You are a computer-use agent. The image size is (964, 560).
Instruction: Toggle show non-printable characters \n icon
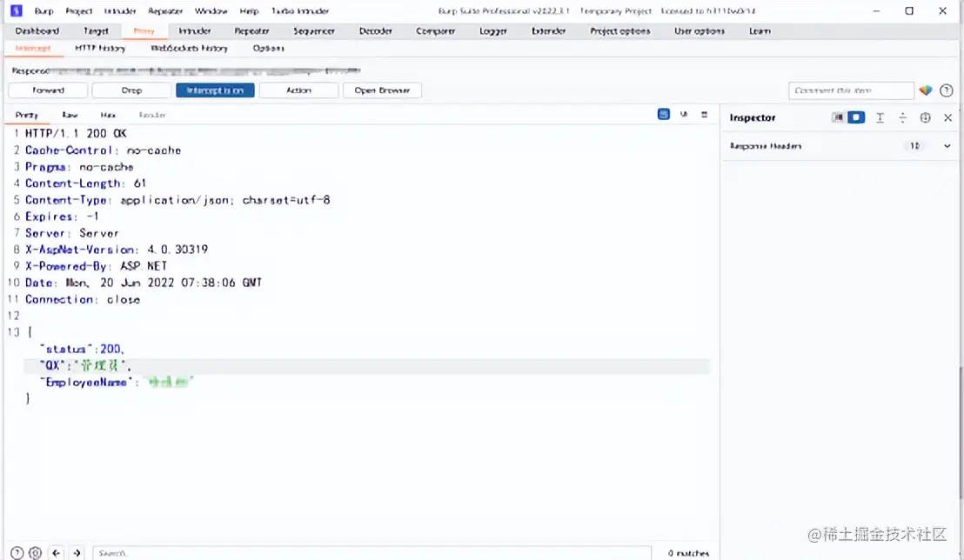tap(684, 114)
